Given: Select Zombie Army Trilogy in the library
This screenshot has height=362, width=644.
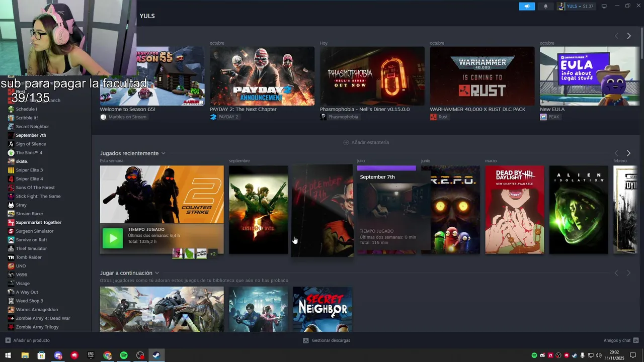Looking at the screenshot, I should (37, 327).
